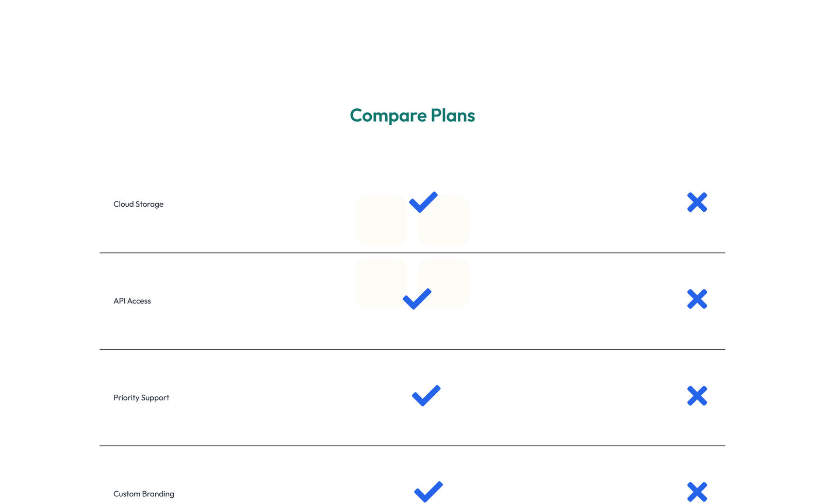Toggle the API Access X indicator

tap(697, 299)
